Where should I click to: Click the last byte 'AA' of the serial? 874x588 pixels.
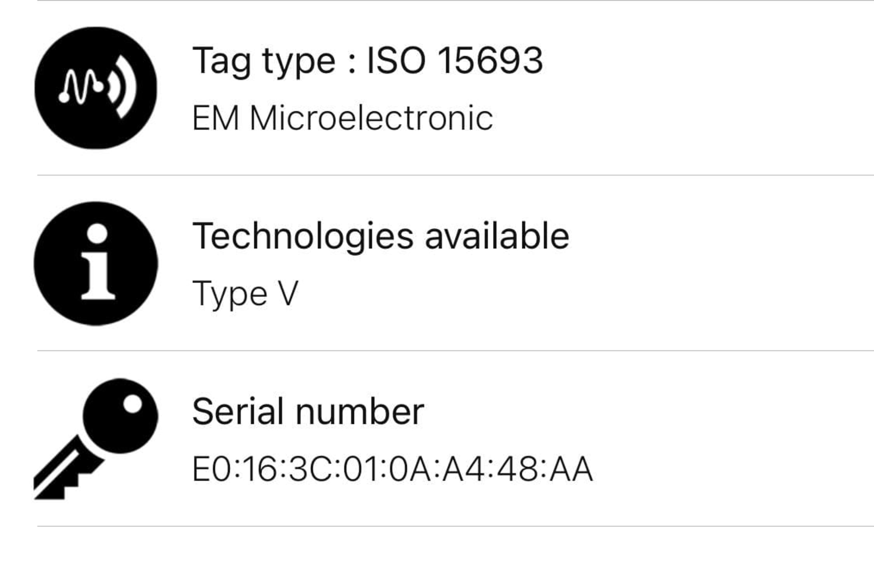[571, 469]
